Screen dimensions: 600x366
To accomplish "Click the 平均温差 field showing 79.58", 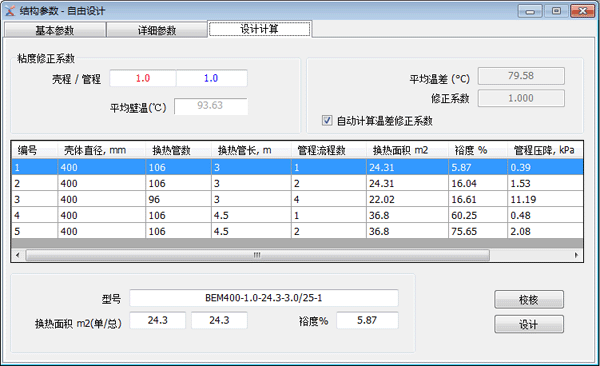I will (x=521, y=76).
